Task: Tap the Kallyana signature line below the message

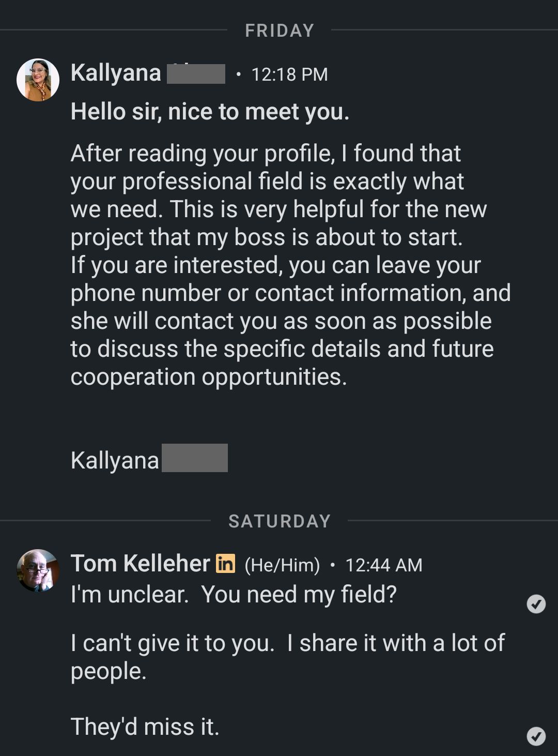Action: tap(115, 460)
